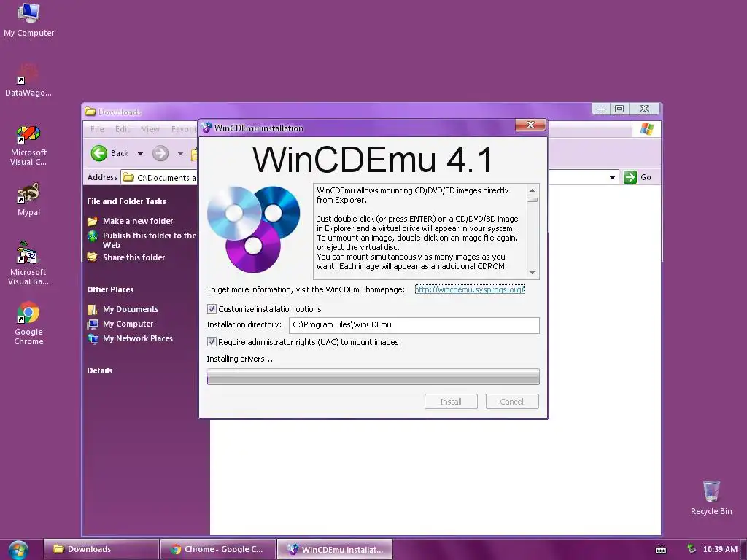Image resolution: width=747 pixels, height=560 pixels.
Task: Toggle Require administrator rights (UAC) checkbox
Action: coord(212,342)
